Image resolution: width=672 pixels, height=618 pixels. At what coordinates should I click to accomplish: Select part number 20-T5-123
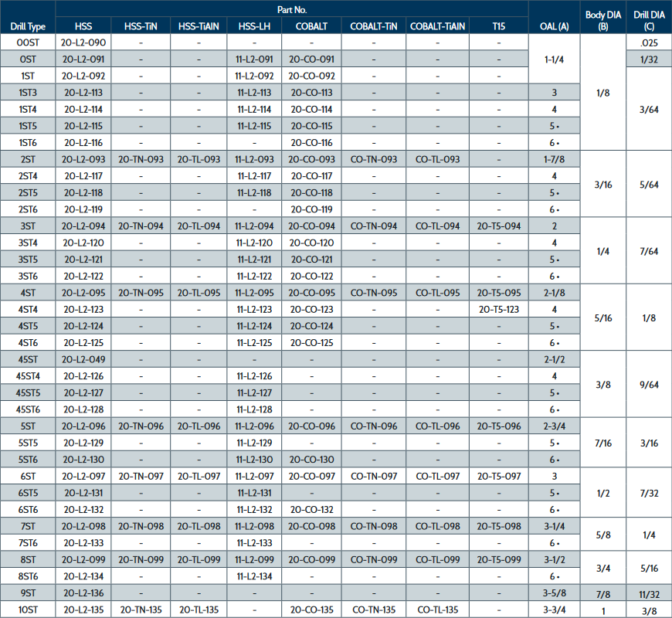499,310
